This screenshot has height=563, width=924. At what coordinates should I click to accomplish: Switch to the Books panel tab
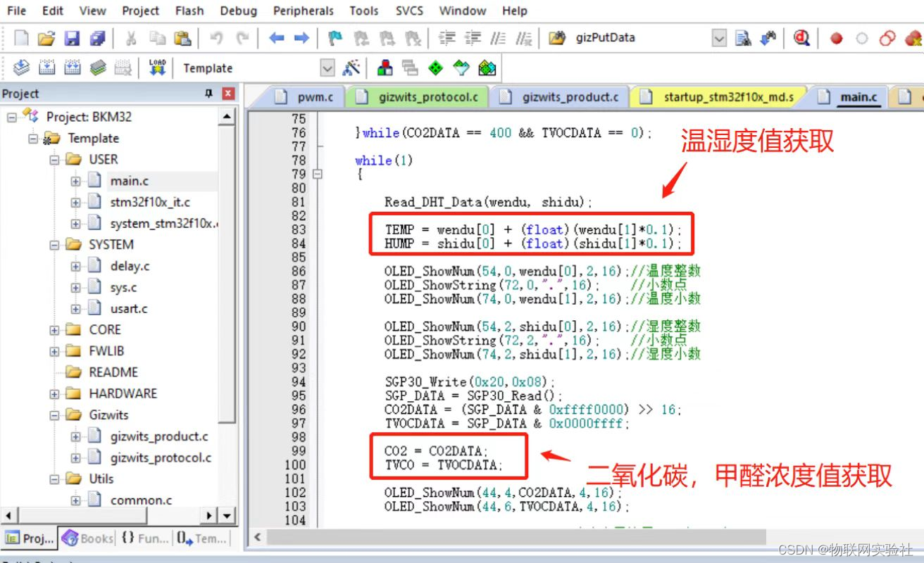[88, 538]
